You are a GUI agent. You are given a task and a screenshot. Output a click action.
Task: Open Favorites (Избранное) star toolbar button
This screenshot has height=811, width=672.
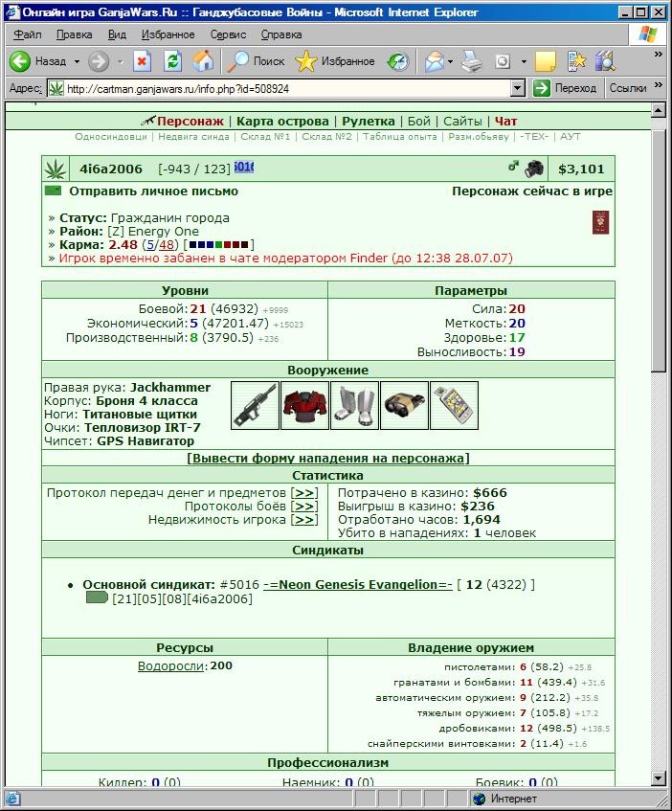click(335, 61)
